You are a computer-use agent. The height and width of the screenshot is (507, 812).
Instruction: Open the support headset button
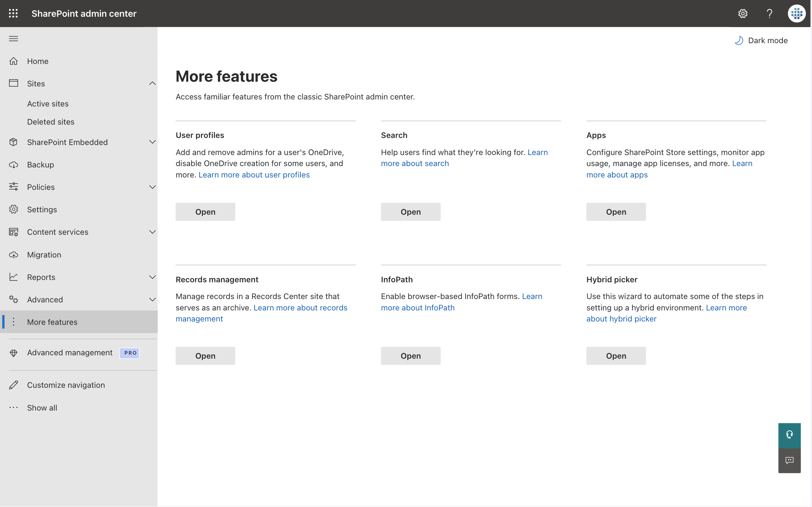789,435
